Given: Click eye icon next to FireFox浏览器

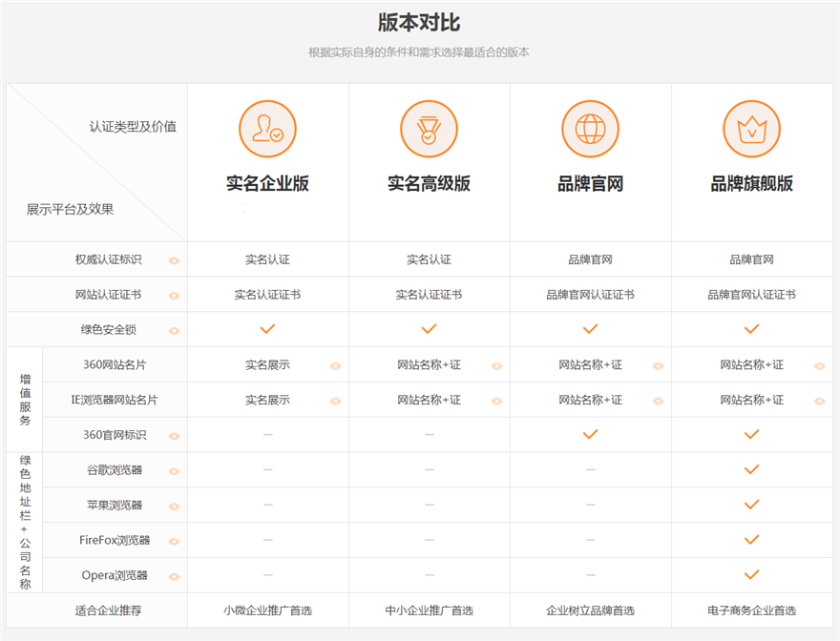Looking at the screenshot, I should point(174,542).
